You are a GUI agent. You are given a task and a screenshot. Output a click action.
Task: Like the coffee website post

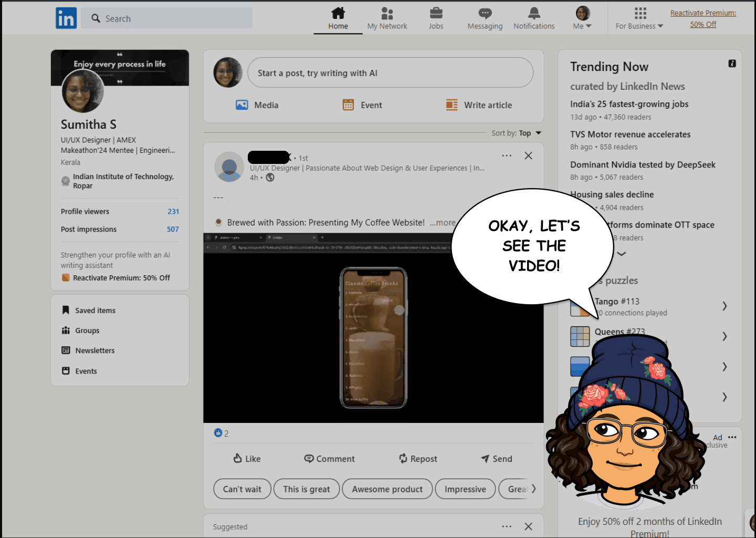point(247,459)
